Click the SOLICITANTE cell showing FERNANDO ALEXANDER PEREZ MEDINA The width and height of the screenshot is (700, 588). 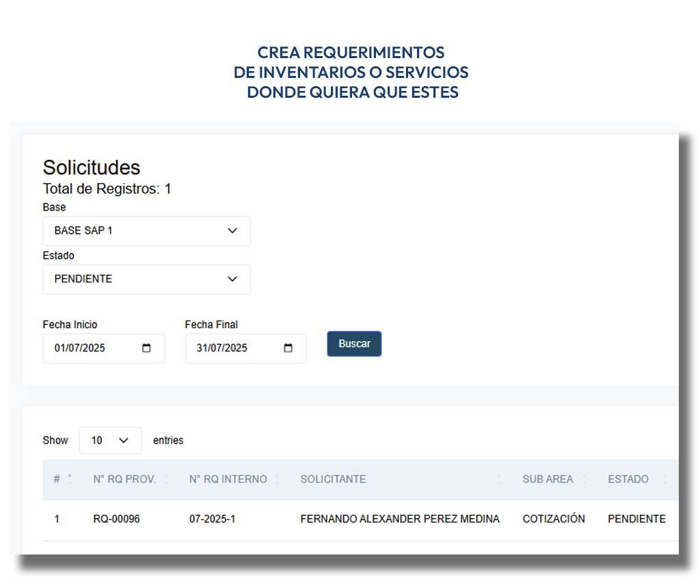point(399,518)
